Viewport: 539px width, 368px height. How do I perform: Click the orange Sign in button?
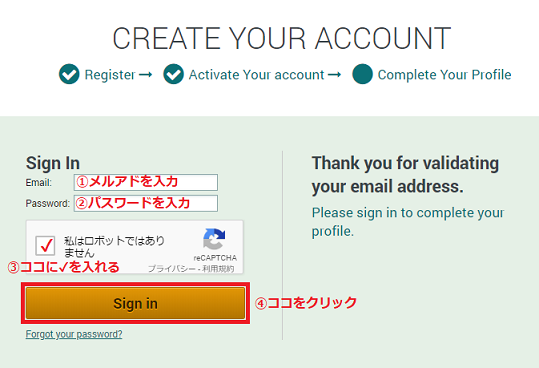(x=135, y=303)
